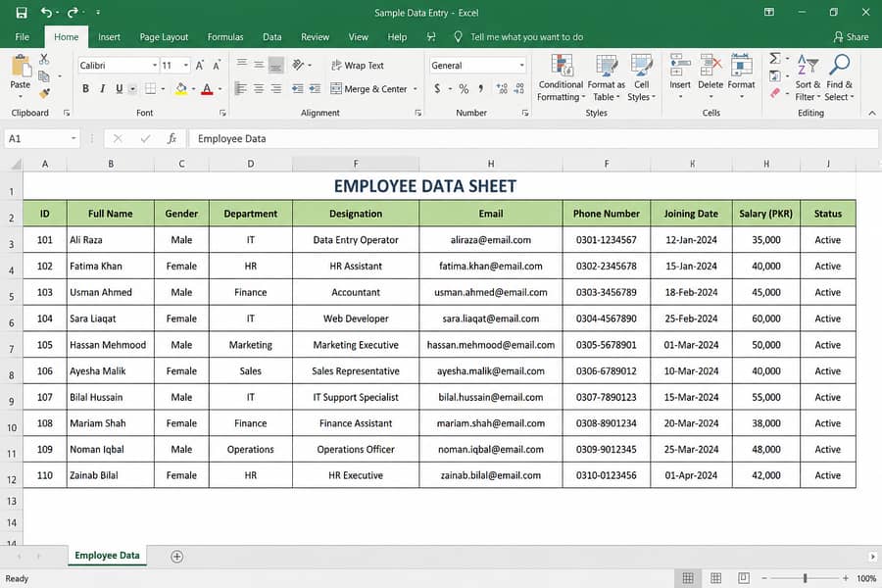The image size is (882, 588).
Task: Click the Orientation text angle icon
Action: pos(299,65)
